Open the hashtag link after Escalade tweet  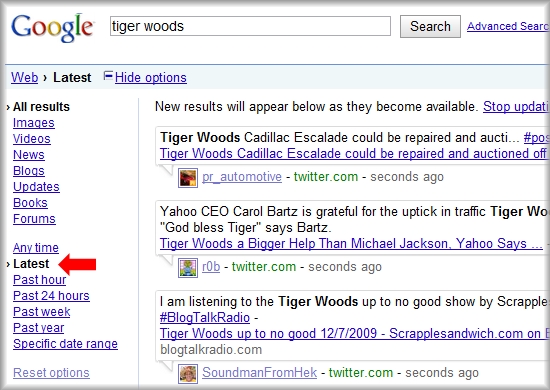tap(536, 138)
